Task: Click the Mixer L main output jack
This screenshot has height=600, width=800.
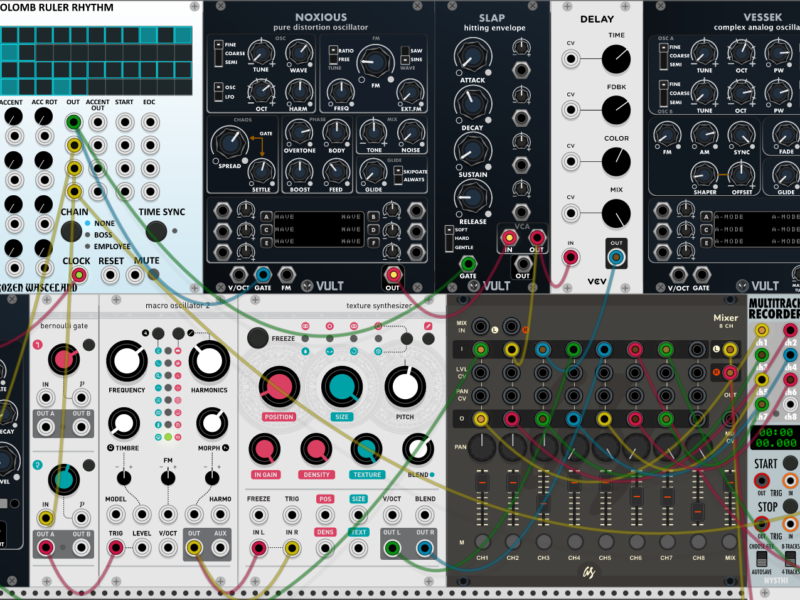Action: 730,349
